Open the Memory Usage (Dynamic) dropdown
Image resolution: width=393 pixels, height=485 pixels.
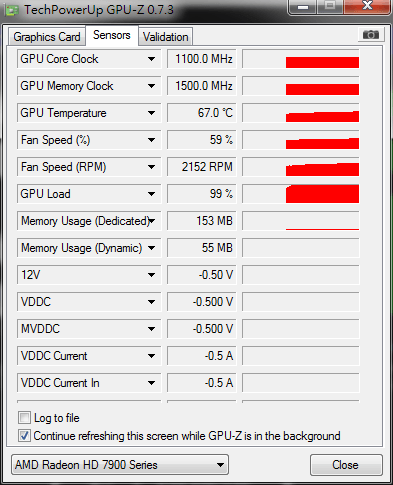[151, 248]
